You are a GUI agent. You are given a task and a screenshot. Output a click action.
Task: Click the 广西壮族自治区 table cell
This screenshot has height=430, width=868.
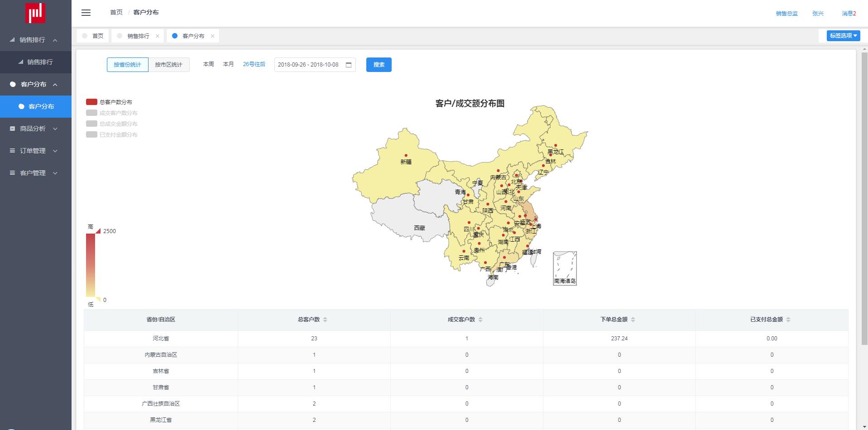[x=161, y=404]
